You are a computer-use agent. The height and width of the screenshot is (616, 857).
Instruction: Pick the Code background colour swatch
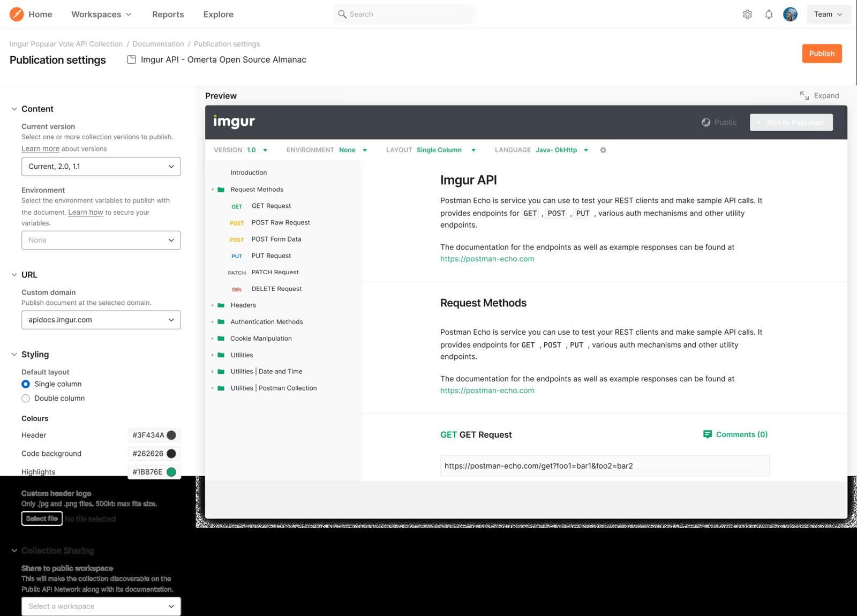tap(171, 454)
